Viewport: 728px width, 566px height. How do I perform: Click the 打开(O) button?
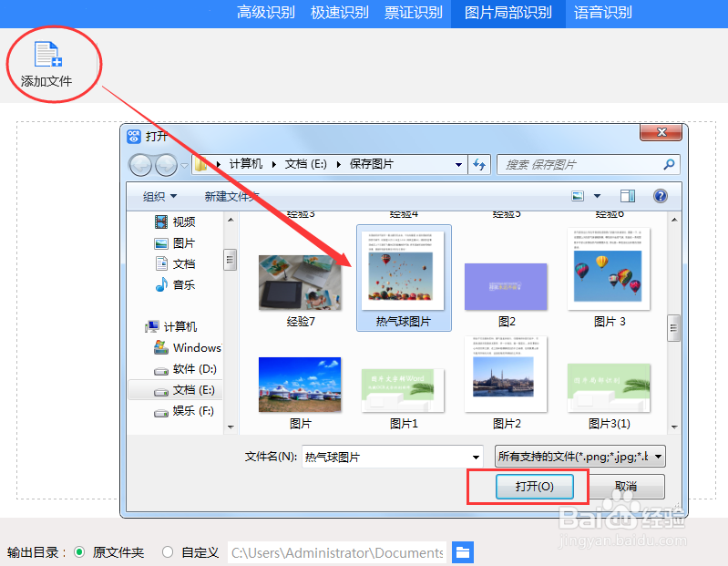tap(535, 486)
